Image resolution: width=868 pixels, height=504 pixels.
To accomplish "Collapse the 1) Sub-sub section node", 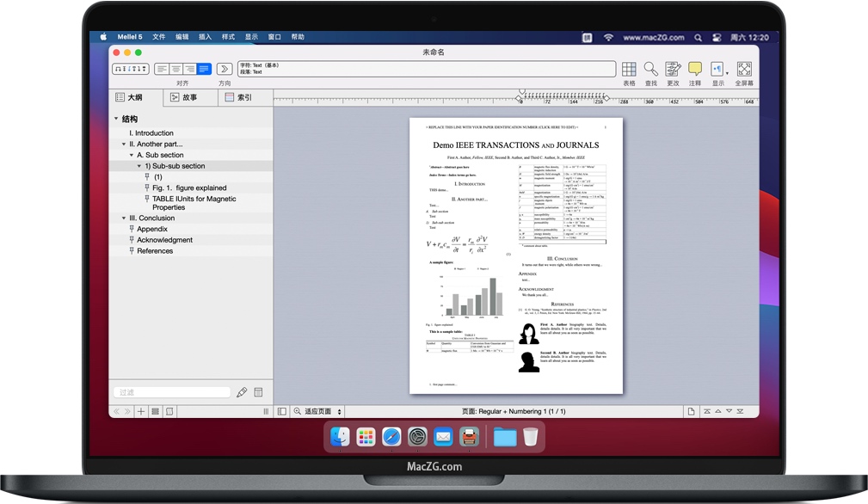I will click(139, 166).
